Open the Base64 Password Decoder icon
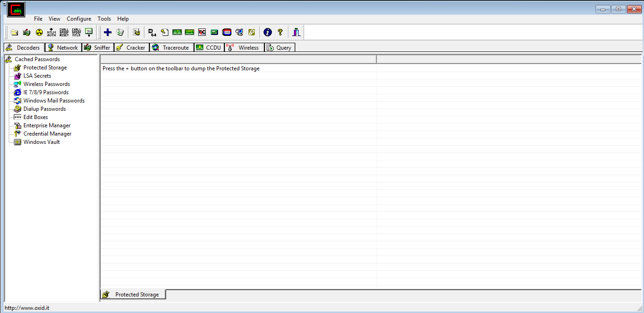The image size is (644, 313). (x=151, y=32)
